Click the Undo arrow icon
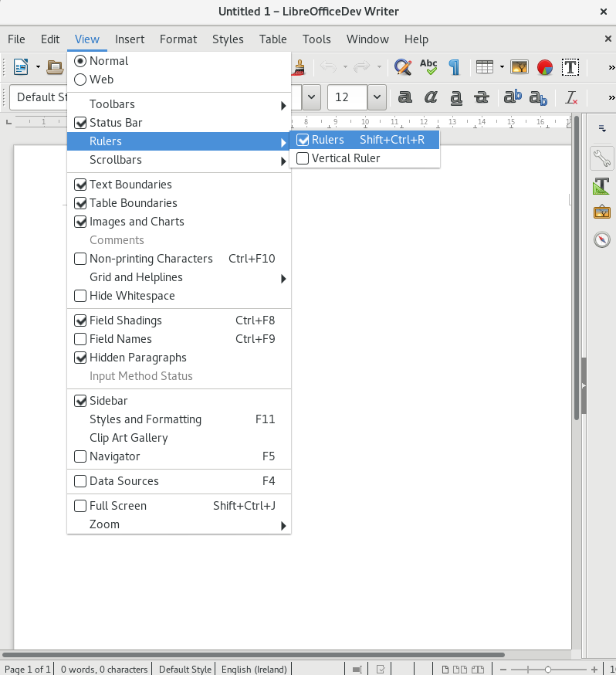This screenshot has width=616, height=675. [329, 66]
